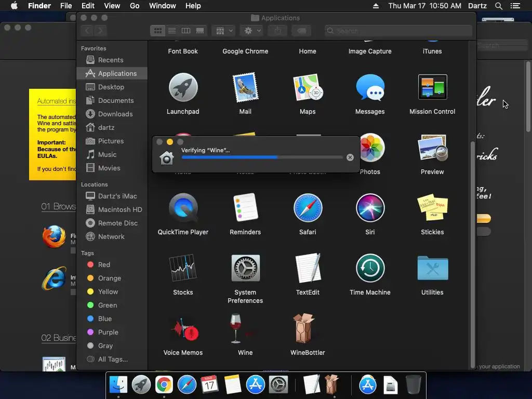Select Network in the sidebar
The image size is (532, 399).
[x=112, y=237]
